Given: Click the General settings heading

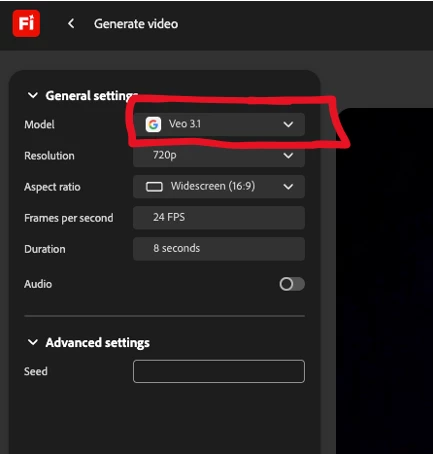Looking at the screenshot, I should [92, 96].
